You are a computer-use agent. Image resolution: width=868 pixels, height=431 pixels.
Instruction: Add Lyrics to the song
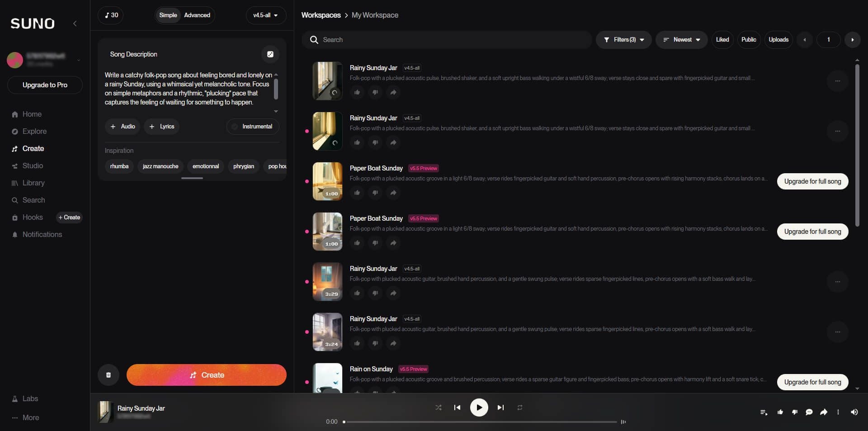162,127
